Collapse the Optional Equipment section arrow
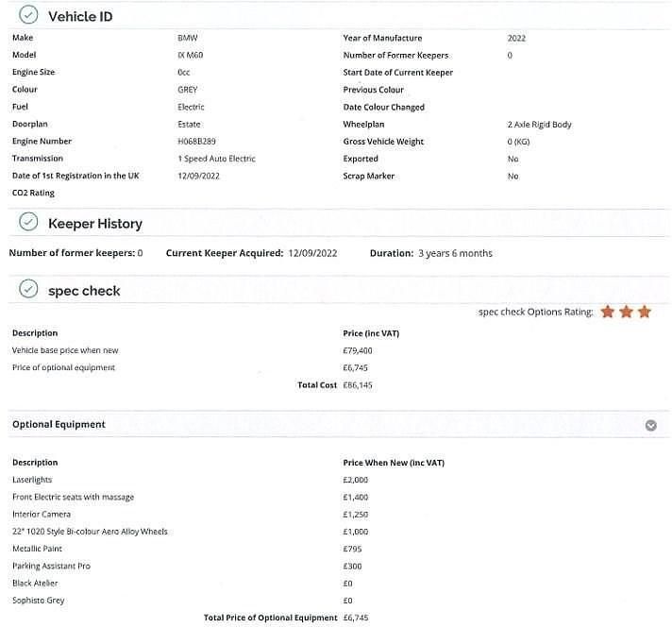Image resolution: width=672 pixels, height=644 pixels. click(x=650, y=425)
